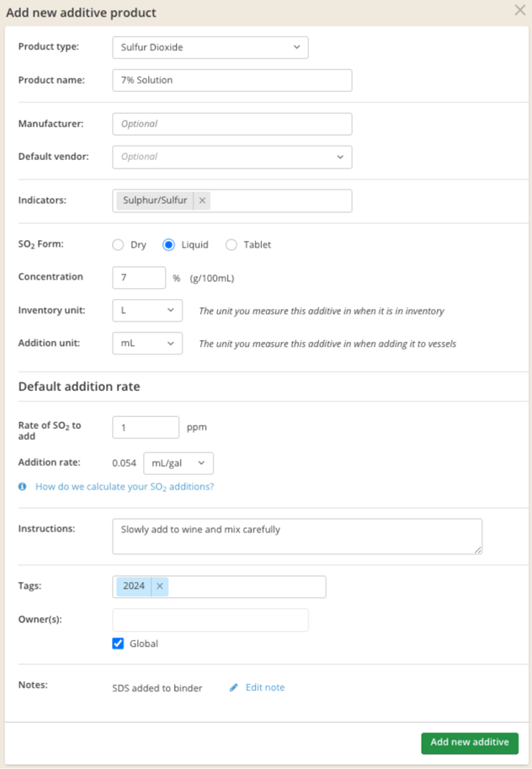This screenshot has width=532, height=769.
Task: Close the Add new additive product dialog
Action: (x=519, y=10)
